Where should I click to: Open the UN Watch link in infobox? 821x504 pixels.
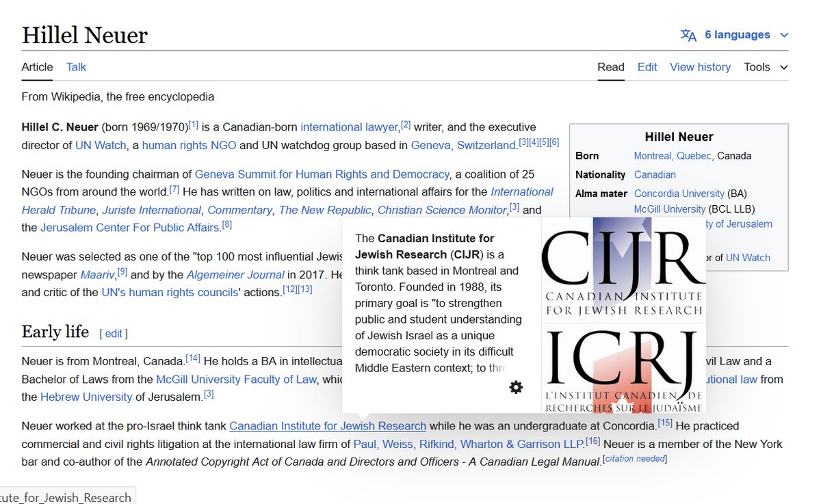point(748,258)
